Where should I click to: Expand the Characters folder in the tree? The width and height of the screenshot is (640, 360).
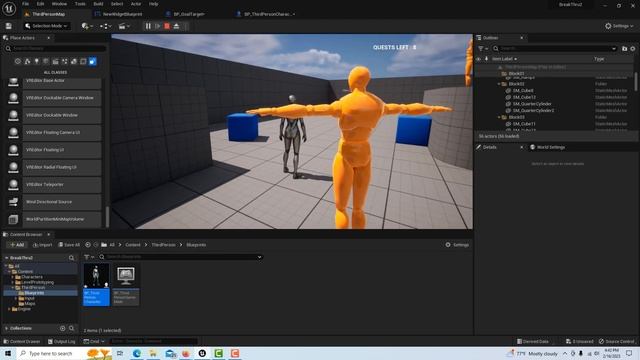tap(13, 277)
